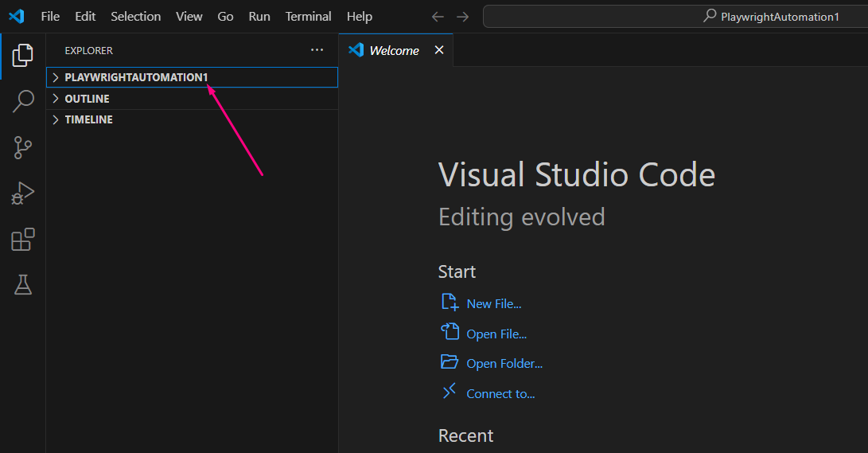Viewport: 868px width, 453px height.
Task: Expand the TIMELINE section chevron
Action: 56,119
